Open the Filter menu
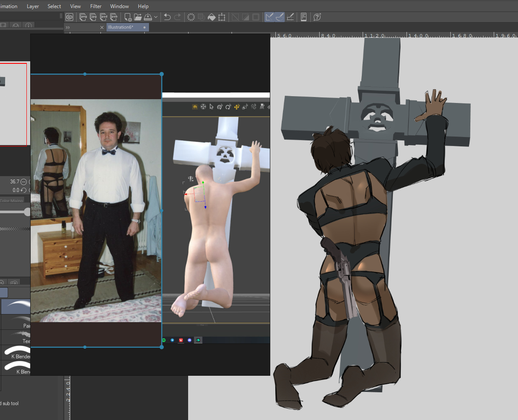The image size is (518, 420). [96, 6]
